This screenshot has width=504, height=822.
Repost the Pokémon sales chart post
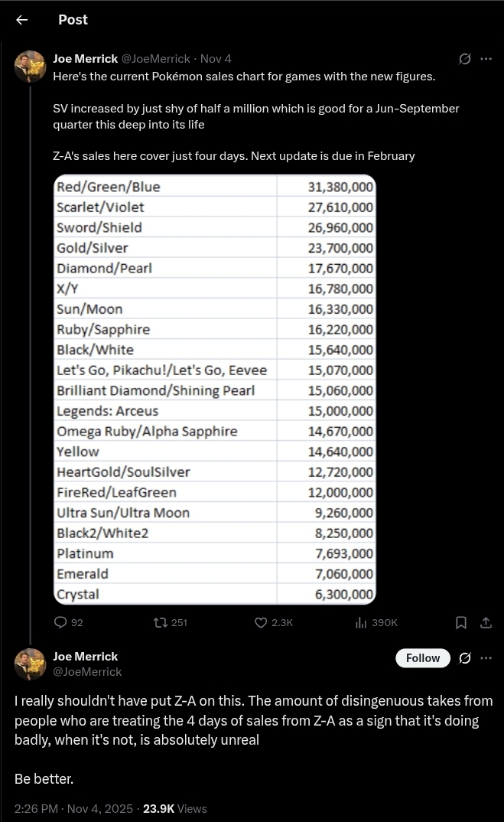(x=161, y=622)
